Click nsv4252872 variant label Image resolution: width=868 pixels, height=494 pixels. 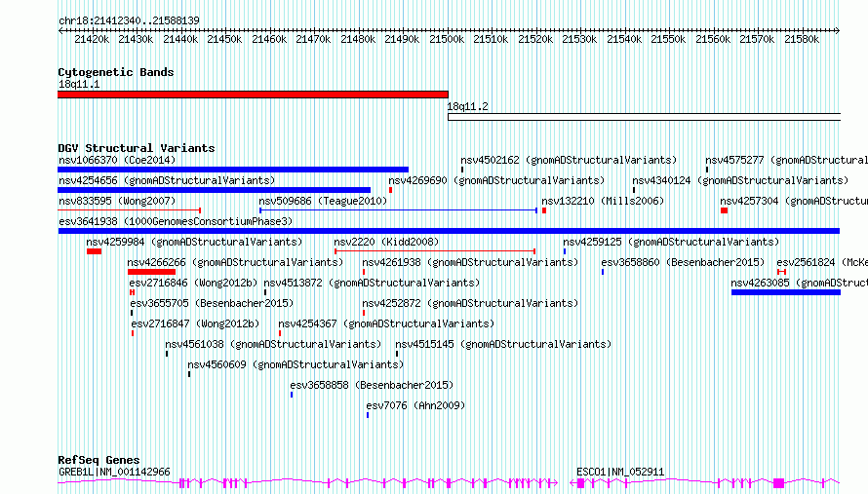[470, 303]
